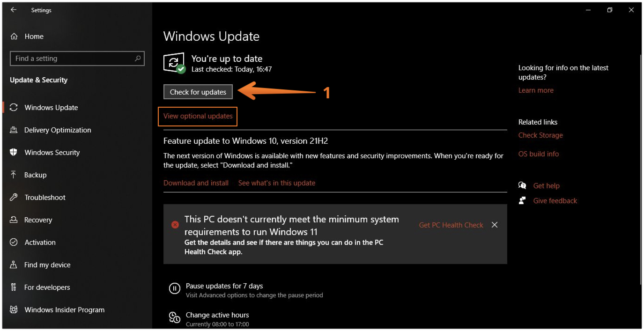The image size is (644, 331).
Task: Click the Windows Security shield icon
Action: pyautogui.click(x=14, y=153)
